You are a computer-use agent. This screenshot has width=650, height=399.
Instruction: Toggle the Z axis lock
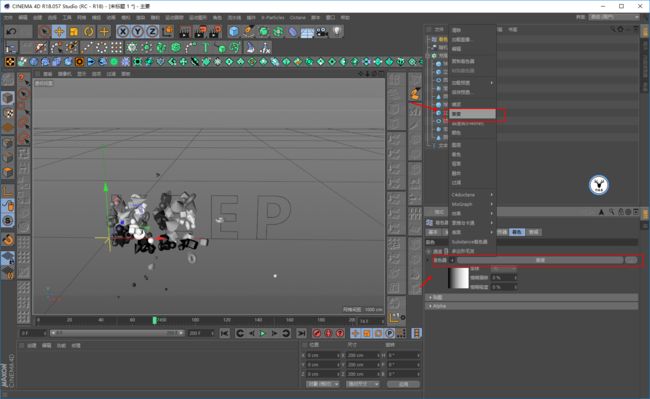(152, 31)
